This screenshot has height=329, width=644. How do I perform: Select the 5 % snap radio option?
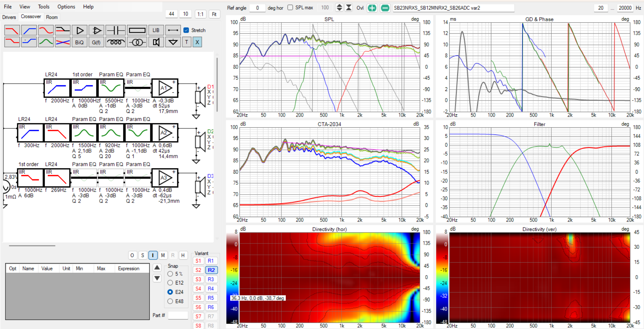coord(170,274)
